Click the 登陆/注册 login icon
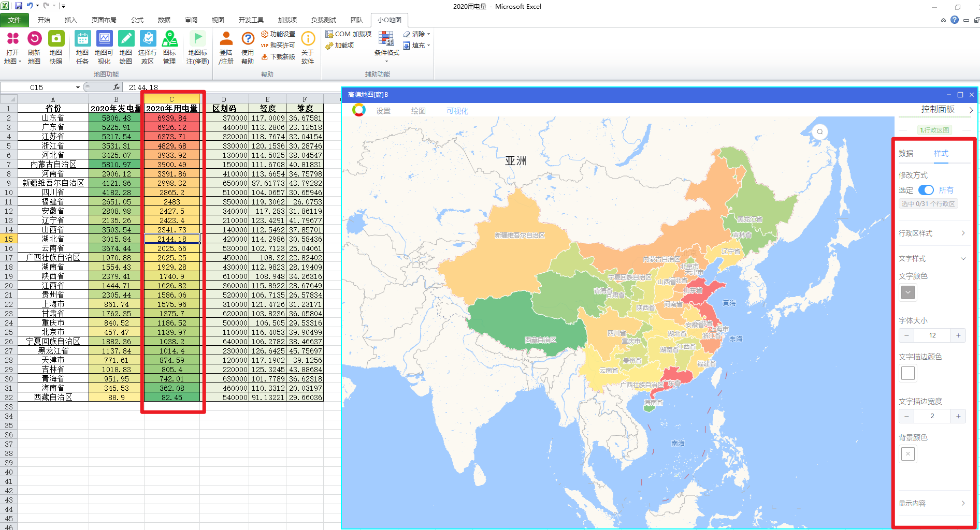 pyautogui.click(x=226, y=39)
